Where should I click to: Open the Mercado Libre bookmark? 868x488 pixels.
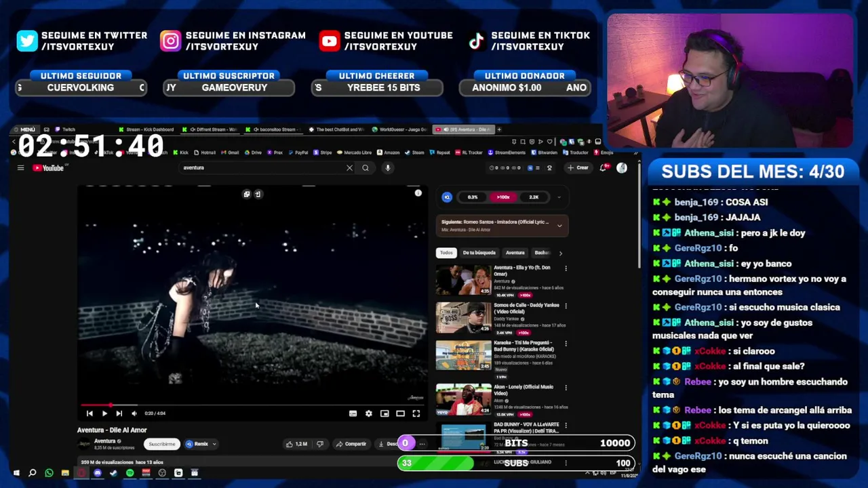click(x=353, y=152)
